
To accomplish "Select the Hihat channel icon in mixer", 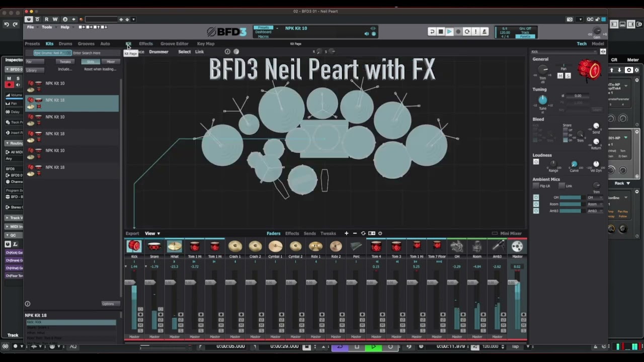I will pos(175,246).
